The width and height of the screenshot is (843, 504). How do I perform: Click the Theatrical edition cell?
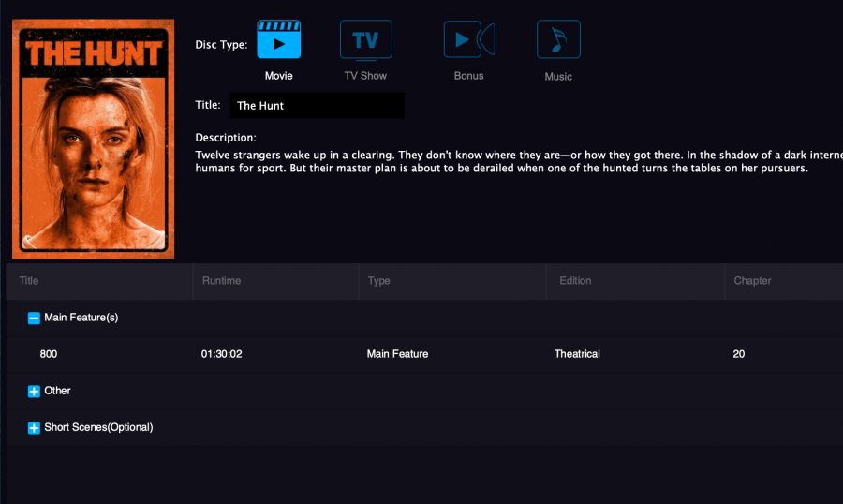pos(577,354)
